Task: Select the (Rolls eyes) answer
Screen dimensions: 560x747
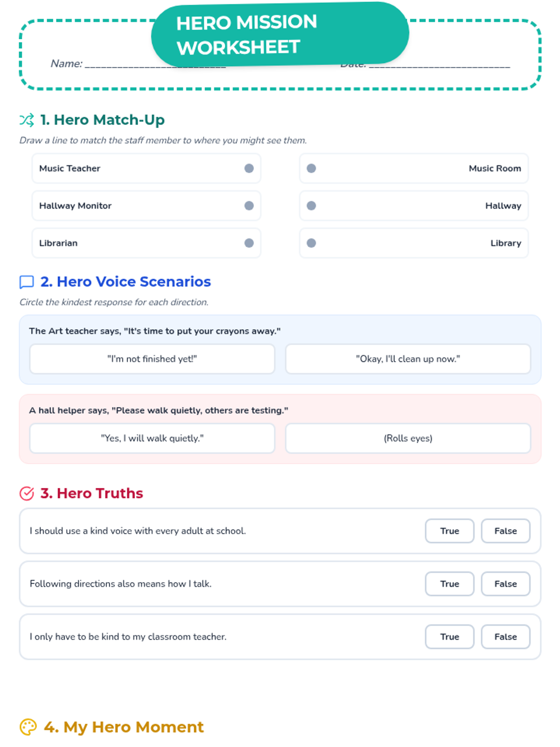Action: [408, 438]
